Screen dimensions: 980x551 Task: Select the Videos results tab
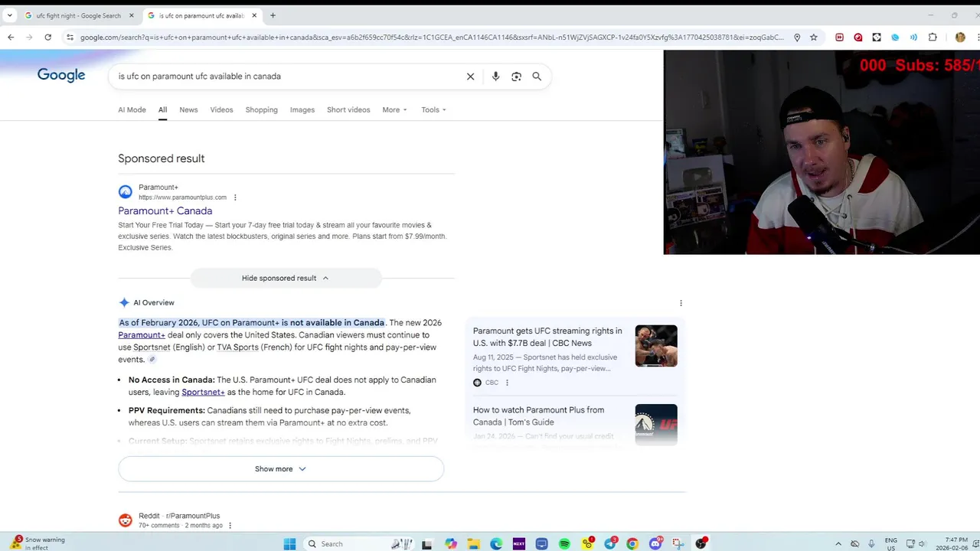221,109
